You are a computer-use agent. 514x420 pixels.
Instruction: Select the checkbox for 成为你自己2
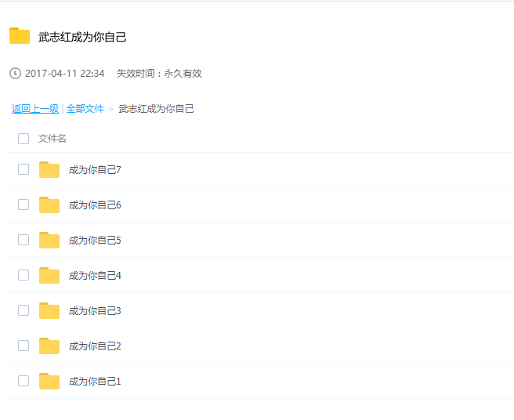tap(24, 346)
